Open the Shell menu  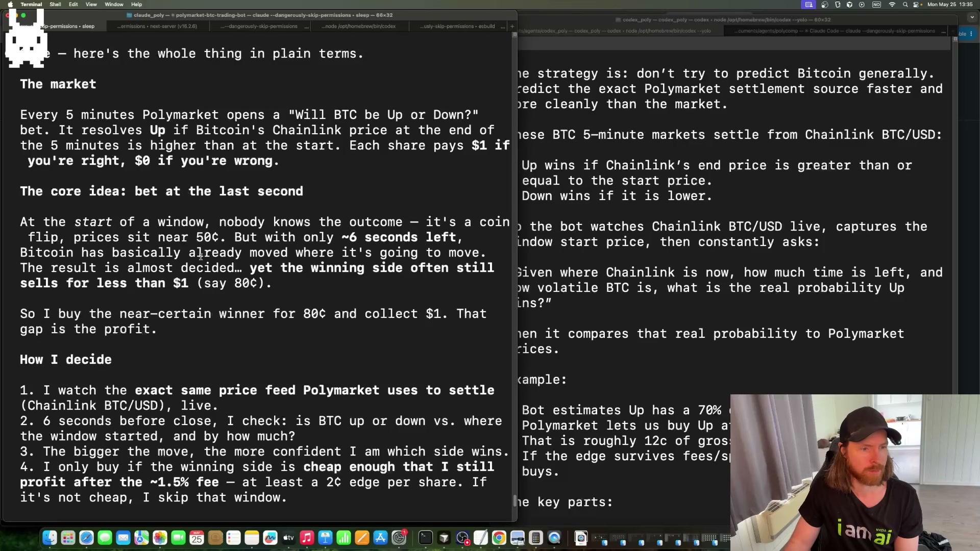pyautogui.click(x=55, y=5)
